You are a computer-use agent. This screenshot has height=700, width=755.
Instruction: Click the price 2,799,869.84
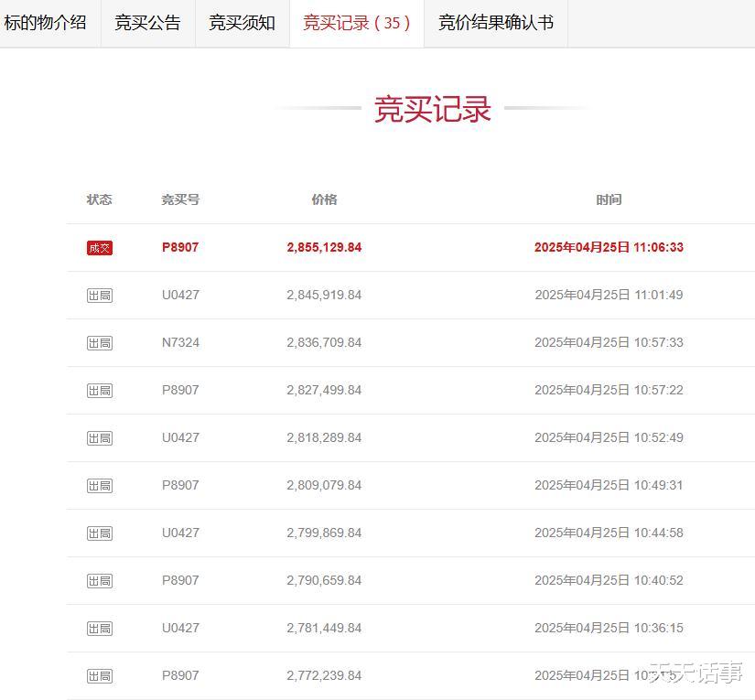point(324,533)
